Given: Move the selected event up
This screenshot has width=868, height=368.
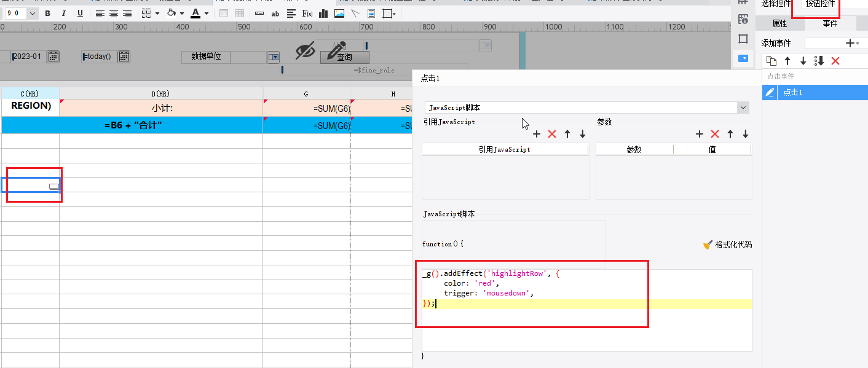Looking at the screenshot, I should coord(787,61).
